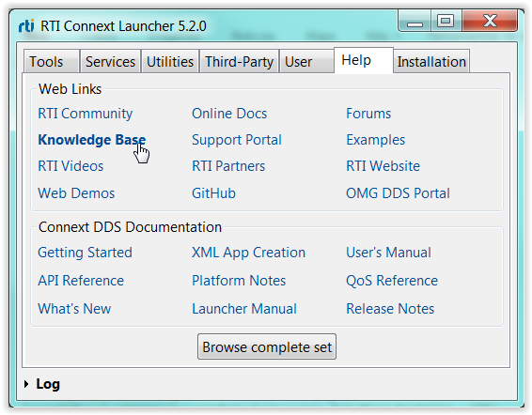This screenshot has width=532, height=415.
Task: Open the Services tab
Action: coord(110,61)
